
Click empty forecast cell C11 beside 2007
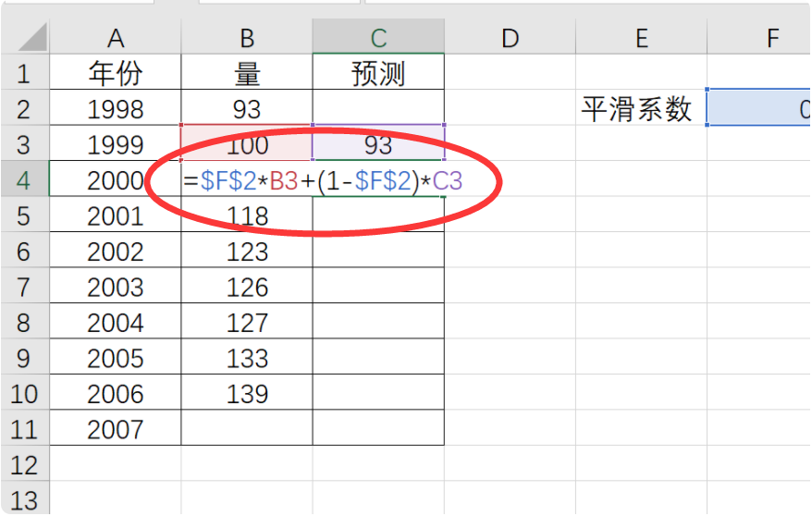coord(378,428)
